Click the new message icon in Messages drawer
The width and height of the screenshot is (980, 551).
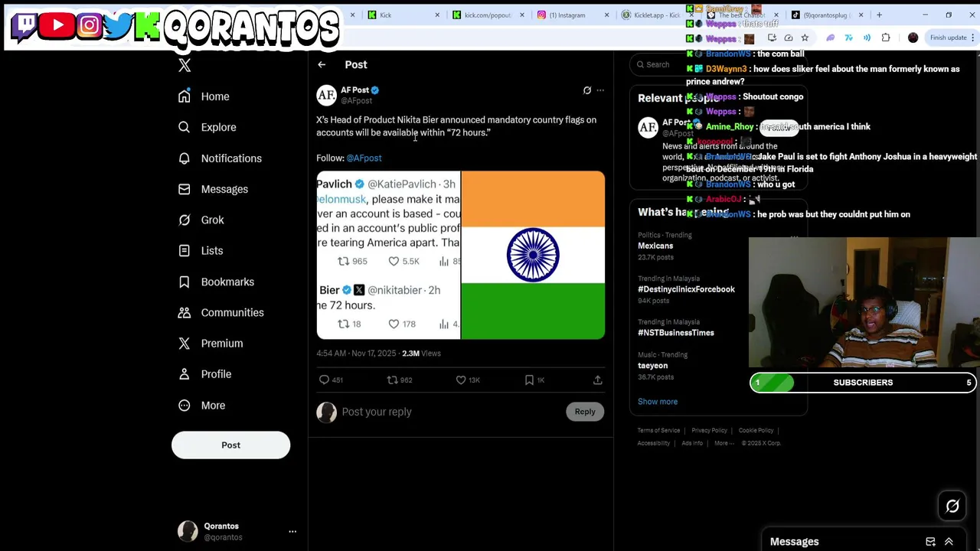[x=930, y=542]
